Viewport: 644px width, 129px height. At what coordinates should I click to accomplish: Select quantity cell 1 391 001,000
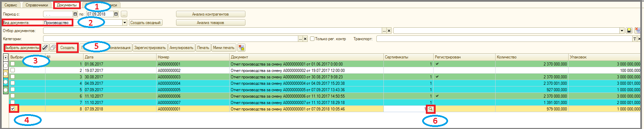(x=532, y=102)
